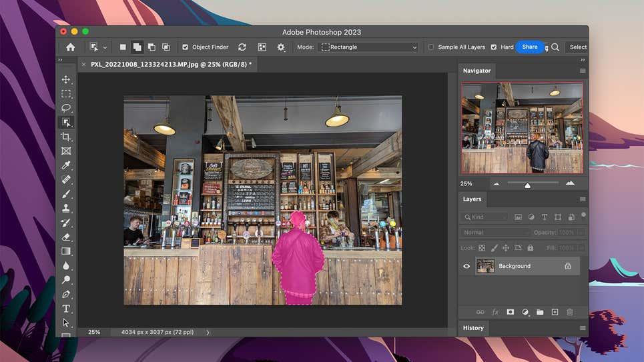This screenshot has height=362, width=644.
Task: Click the Select button in options bar
Action: pos(578,47)
